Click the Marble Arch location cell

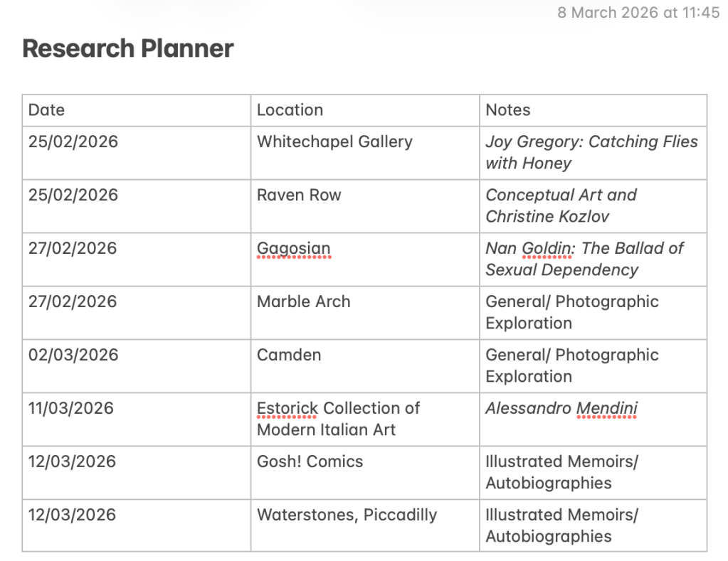(303, 301)
